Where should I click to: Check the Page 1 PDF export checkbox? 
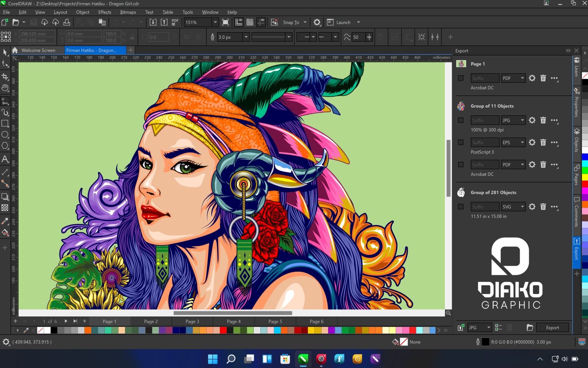(x=461, y=78)
